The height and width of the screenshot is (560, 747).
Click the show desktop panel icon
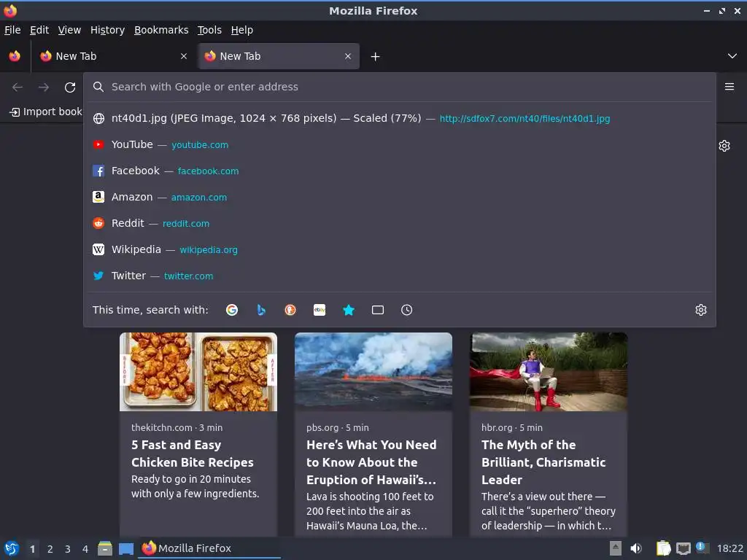(x=125, y=549)
